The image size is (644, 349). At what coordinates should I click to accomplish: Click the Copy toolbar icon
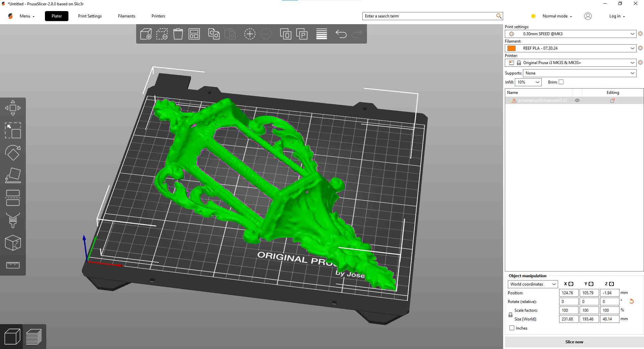tap(214, 34)
